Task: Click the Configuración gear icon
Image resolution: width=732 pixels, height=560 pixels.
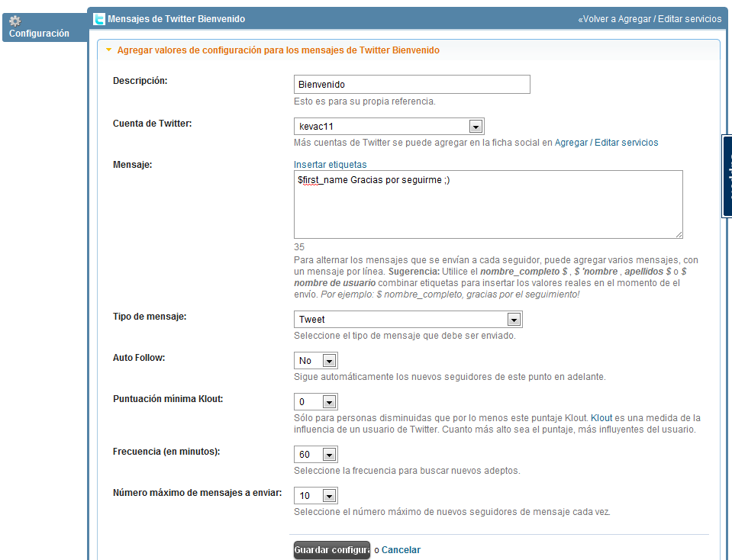Action: [15, 21]
